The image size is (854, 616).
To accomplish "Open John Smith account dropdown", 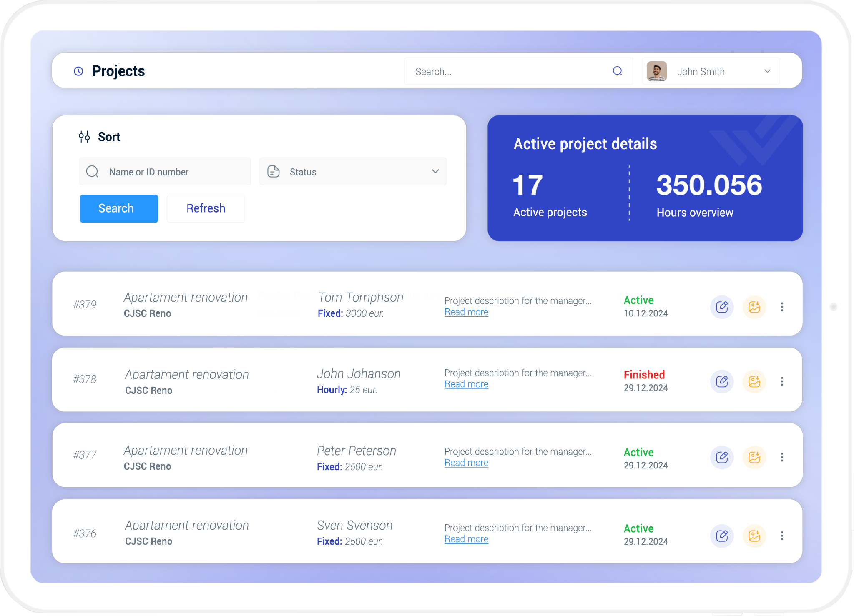I will point(767,71).
